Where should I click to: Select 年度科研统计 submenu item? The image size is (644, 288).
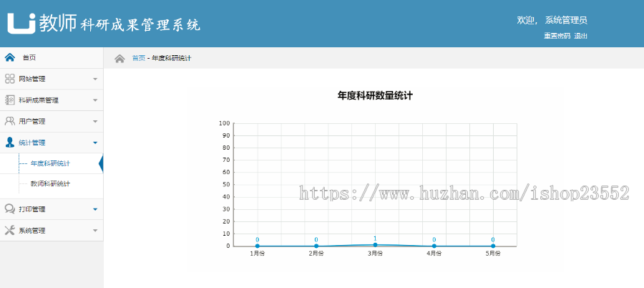pos(50,164)
